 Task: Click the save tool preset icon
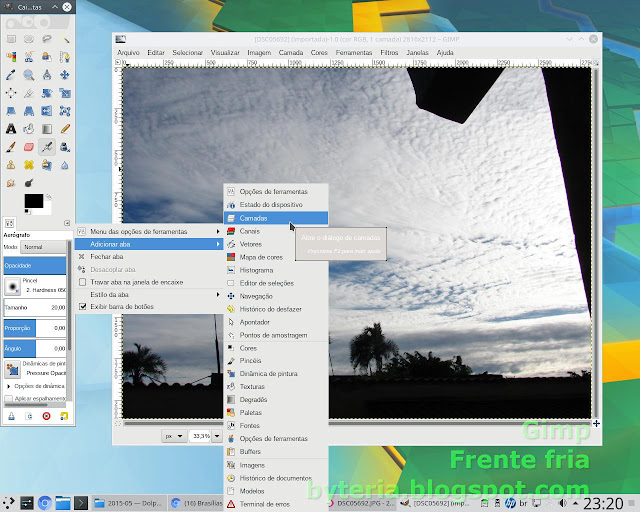click(x=11, y=416)
